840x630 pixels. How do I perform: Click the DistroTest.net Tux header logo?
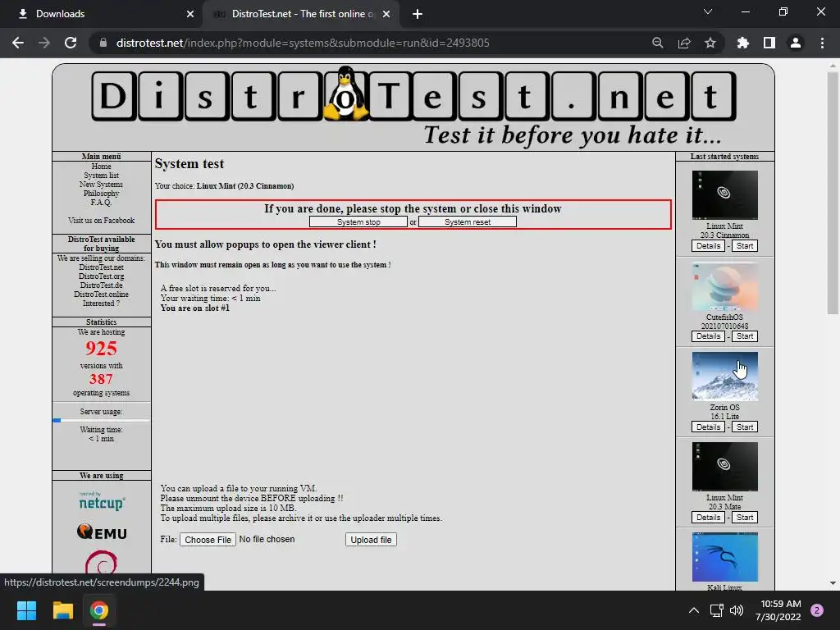[x=413, y=106]
